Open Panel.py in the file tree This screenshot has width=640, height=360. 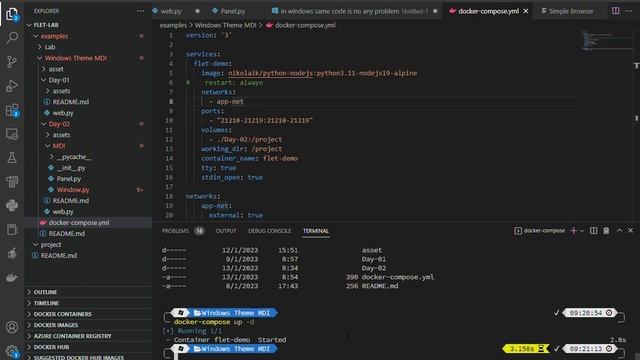pos(69,179)
